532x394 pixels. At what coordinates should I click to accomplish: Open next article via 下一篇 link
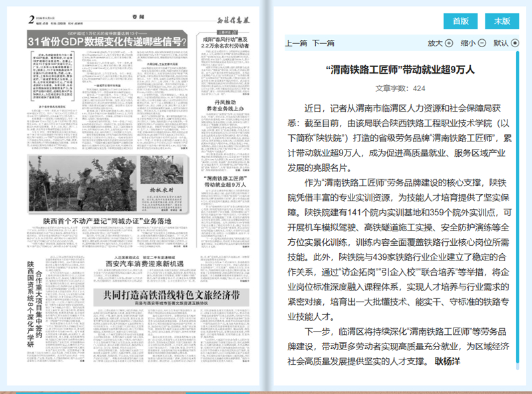323,43
